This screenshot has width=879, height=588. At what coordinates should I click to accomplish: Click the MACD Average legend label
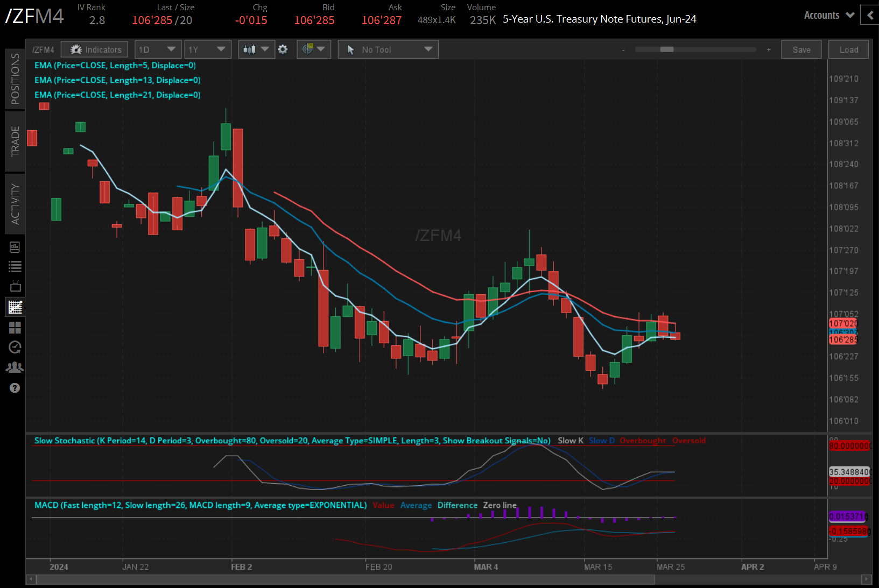click(416, 505)
